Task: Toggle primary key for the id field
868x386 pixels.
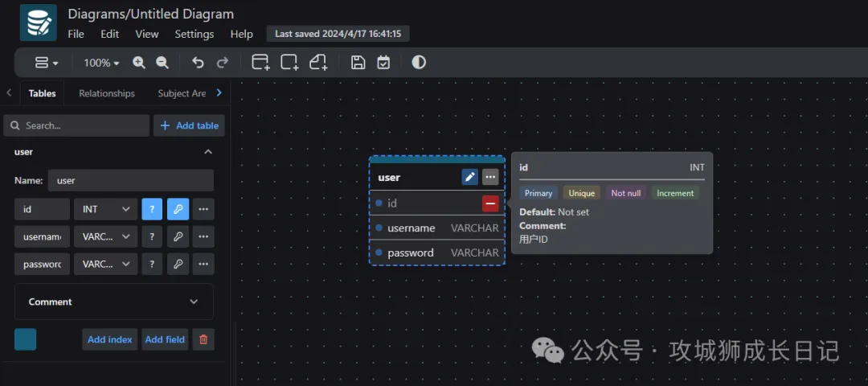Action: click(178, 209)
